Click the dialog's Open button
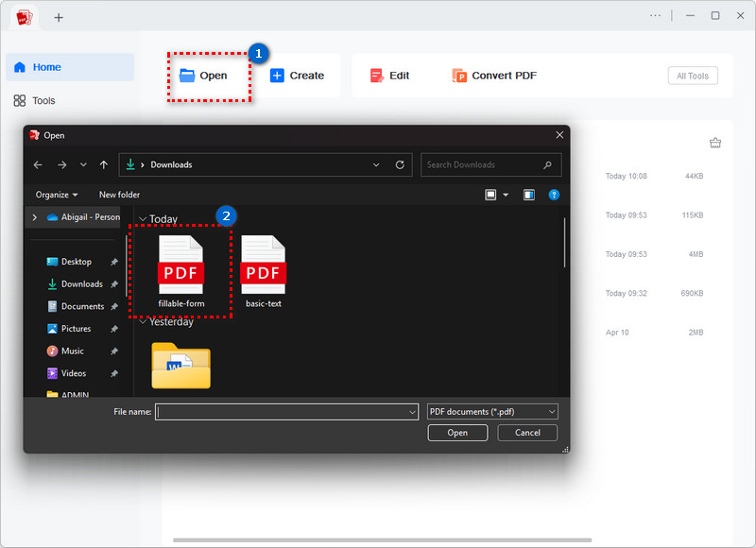756x548 pixels. (457, 433)
